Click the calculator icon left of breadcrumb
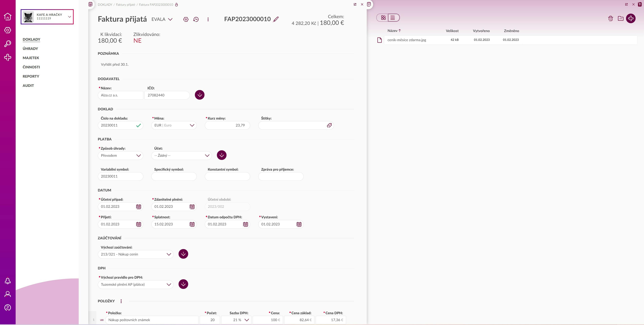The height and width of the screenshot is (325, 644). pos(90,4)
